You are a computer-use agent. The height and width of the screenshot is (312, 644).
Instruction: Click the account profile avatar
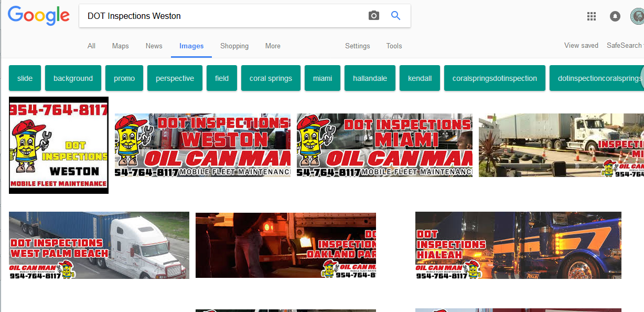(x=638, y=16)
